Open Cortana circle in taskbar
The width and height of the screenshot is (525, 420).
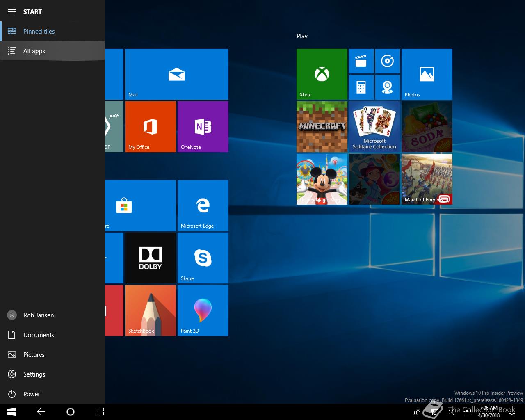(x=71, y=412)
